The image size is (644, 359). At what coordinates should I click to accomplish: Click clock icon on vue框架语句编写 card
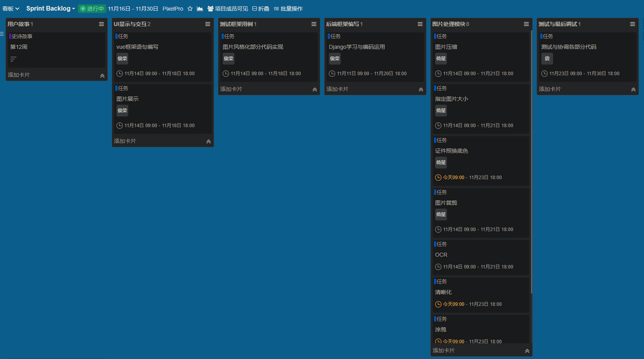point(120,74)
